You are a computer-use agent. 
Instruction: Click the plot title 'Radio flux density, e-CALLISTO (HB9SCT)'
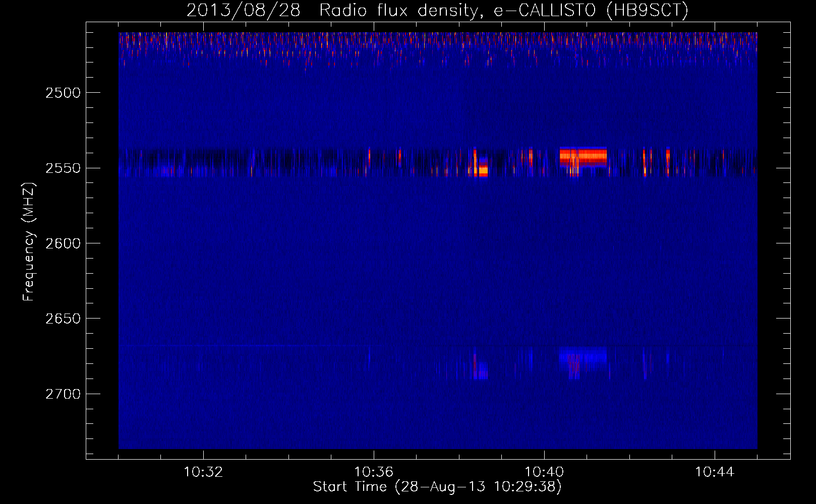point(504,10)
